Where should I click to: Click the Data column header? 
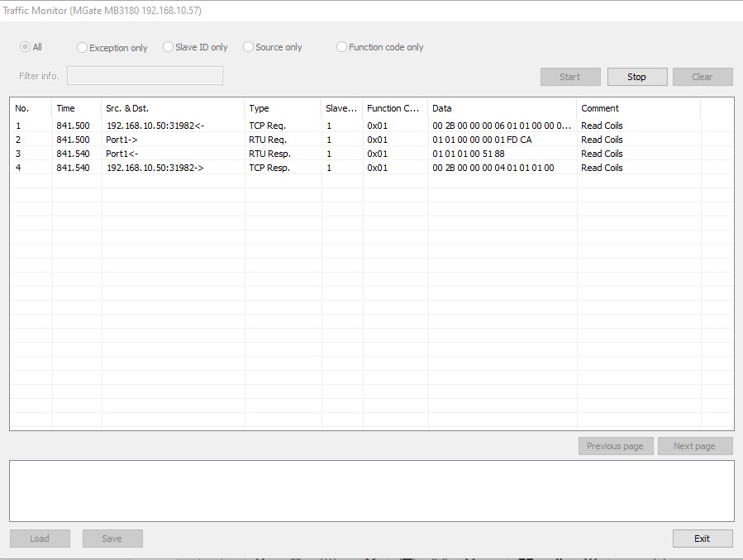point(502,108)
